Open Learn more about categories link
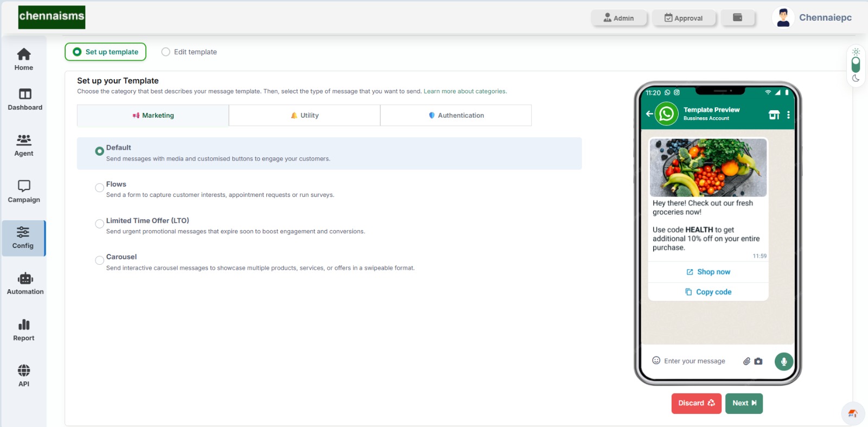868x427 pixels. pyautogui.click(x=465, y=92)
